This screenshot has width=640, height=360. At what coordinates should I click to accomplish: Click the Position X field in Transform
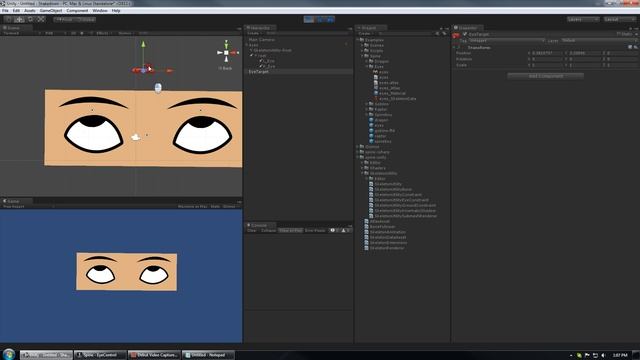(x=547, y=53)
